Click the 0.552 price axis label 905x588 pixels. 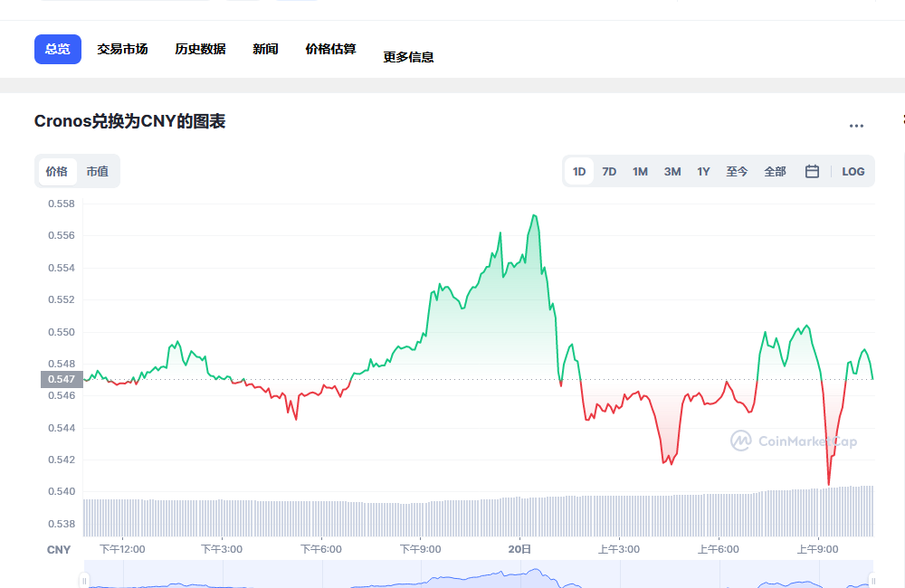coord(62,299)
